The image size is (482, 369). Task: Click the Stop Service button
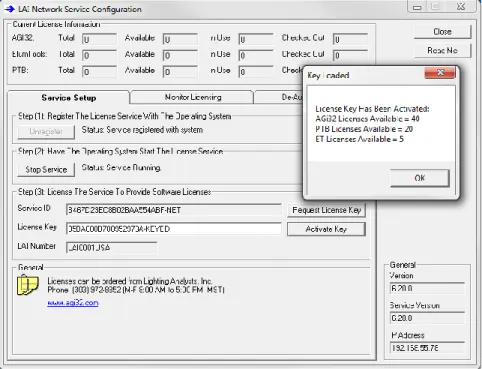tap(46, 169)
